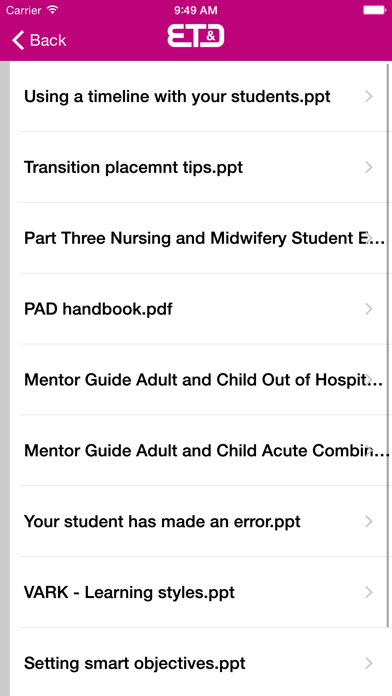The height and width of the screenshot is (696, 392).
Task: Go Back to the previous screen
Action: pos(39,40)
